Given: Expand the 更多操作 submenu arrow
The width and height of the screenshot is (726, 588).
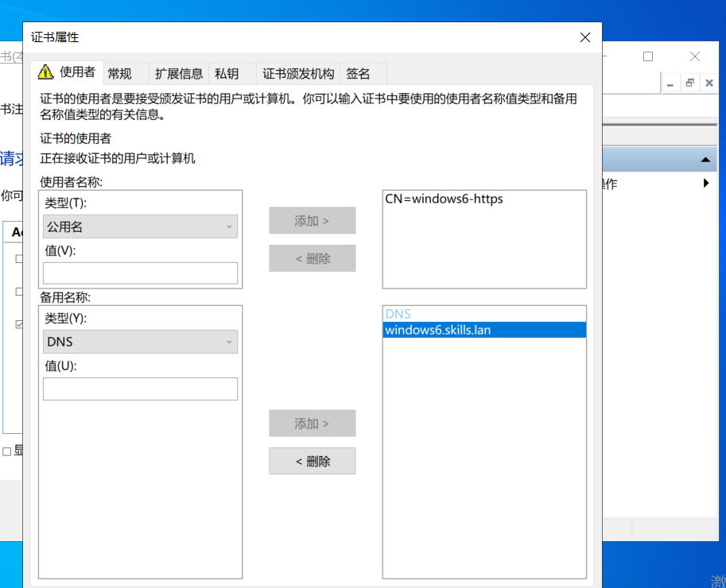Looking at the screenshot, I should [706, 184].
